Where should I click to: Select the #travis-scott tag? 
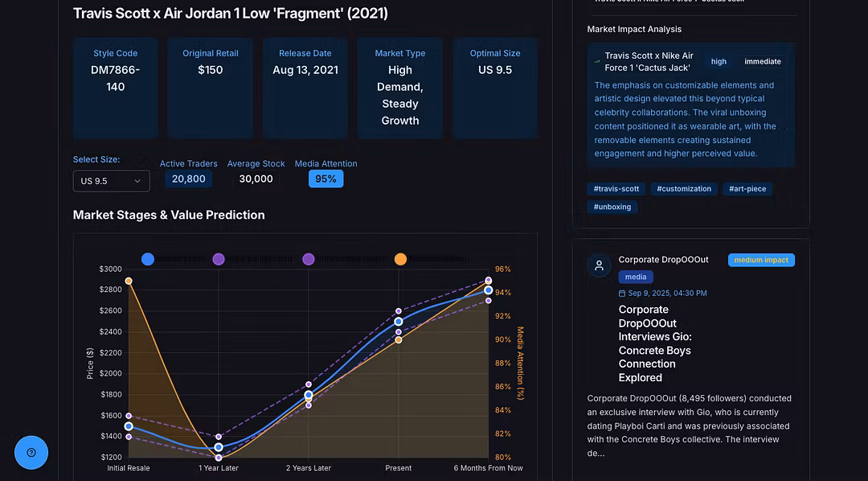616,189
